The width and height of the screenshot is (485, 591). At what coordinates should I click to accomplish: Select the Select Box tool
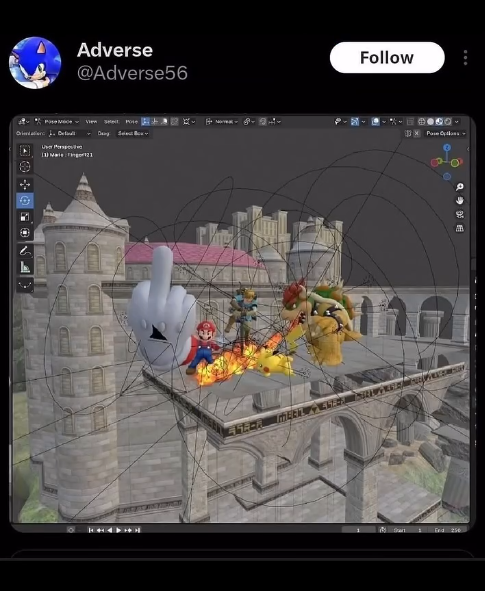tap(25, 151)
